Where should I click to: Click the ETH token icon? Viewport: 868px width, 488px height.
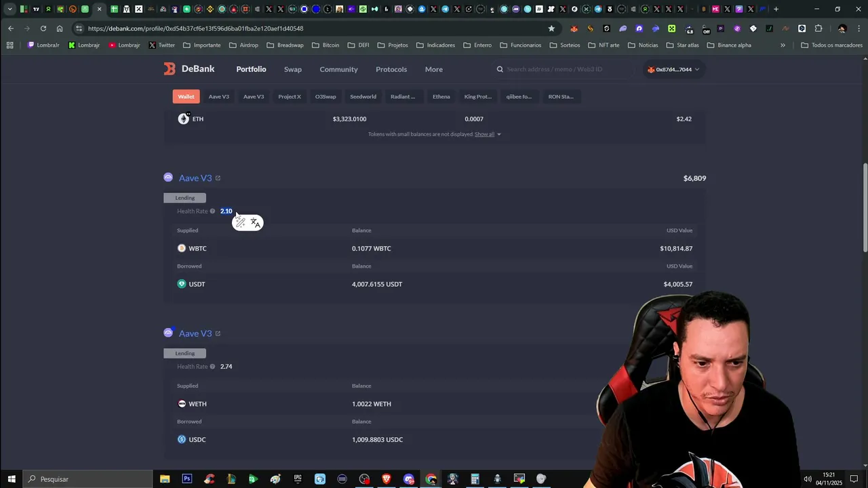coord(183,119)
